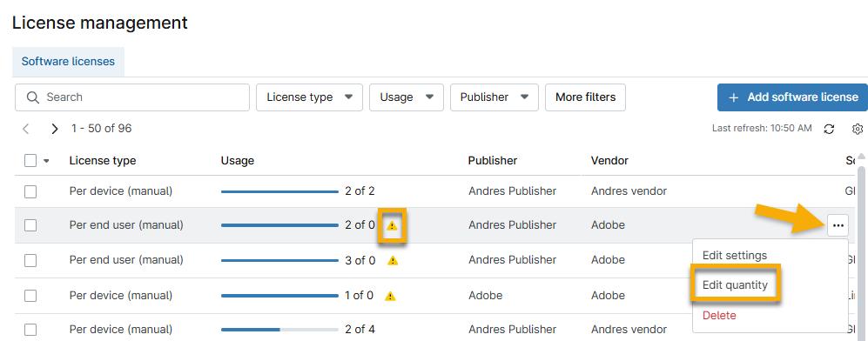Go to next page arrow
This screenshot has height=341, width=868.
[54, 129]
